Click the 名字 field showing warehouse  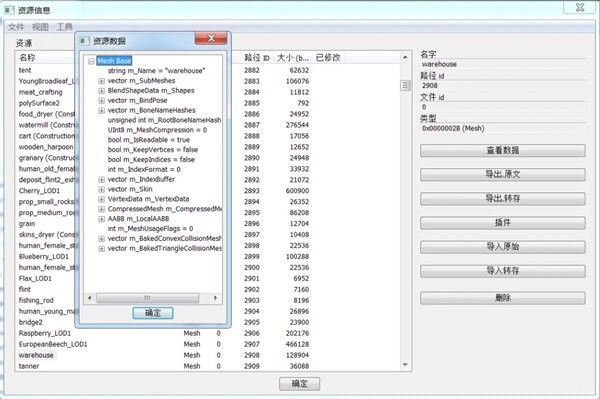pos(502,64)
